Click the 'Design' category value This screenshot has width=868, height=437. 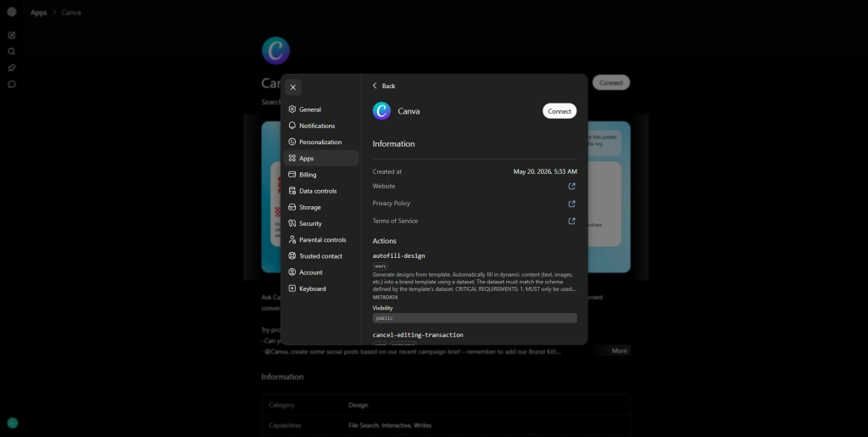[359, 405]
